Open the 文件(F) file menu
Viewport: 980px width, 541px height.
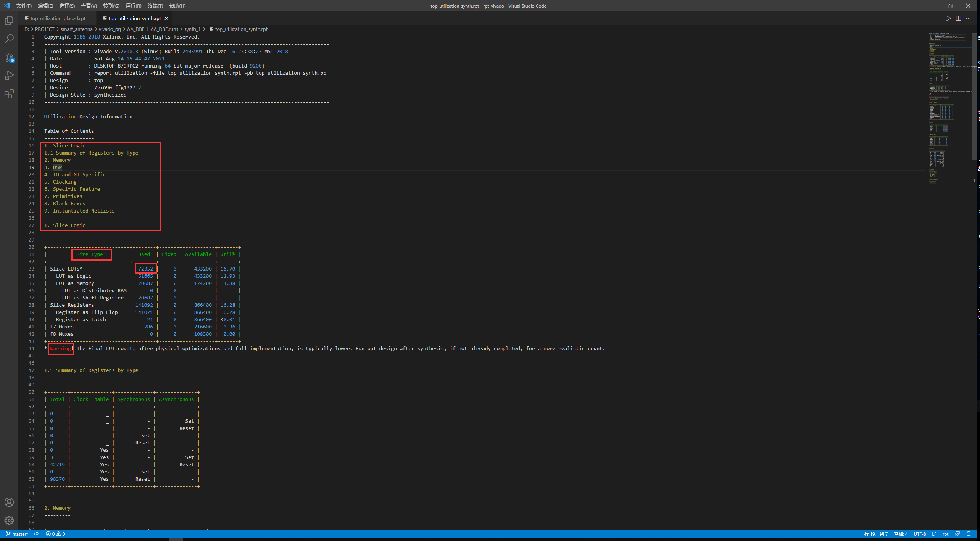click(x=24, y=6)
